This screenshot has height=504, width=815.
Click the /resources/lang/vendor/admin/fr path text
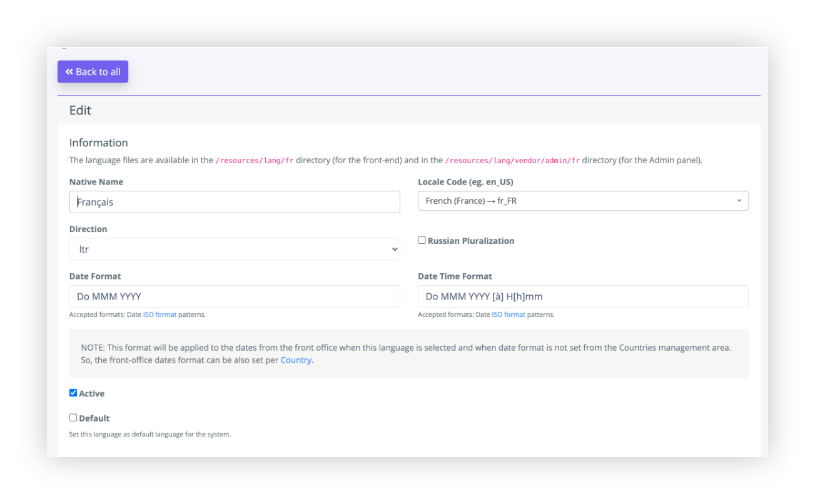point(512,161)
